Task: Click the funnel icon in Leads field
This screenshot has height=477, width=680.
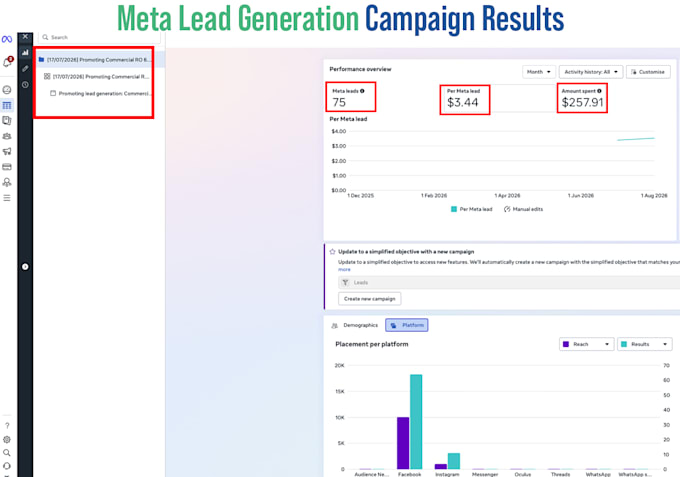Action: point(345,283)
